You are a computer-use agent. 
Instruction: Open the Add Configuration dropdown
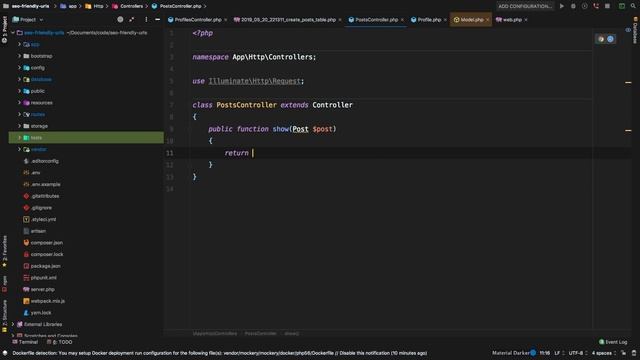[525, 6]
